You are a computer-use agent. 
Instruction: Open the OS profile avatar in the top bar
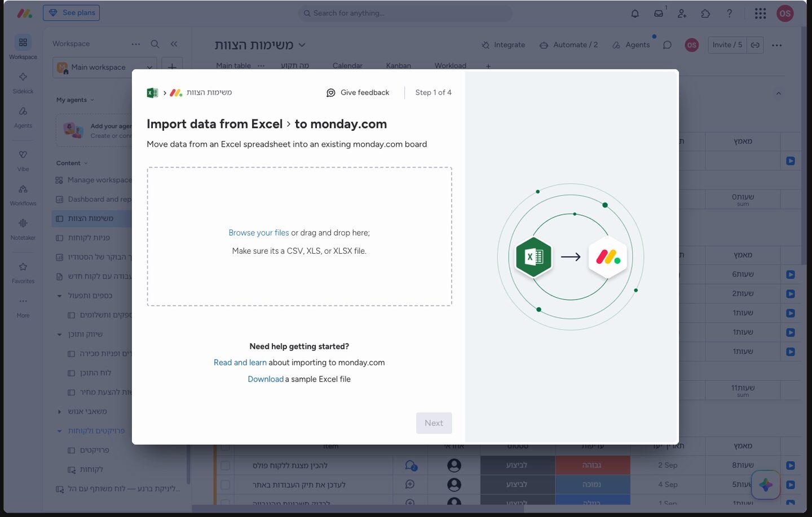click(x=785, y=14)
